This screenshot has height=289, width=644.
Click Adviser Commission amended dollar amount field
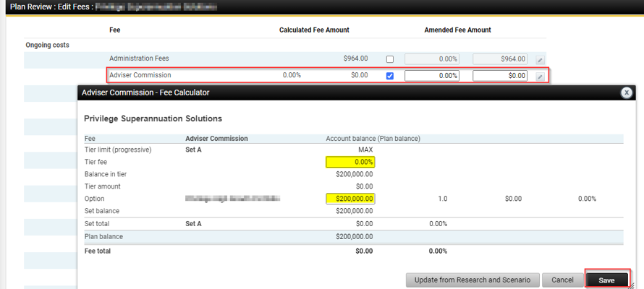pyautogui.click(x=500, y=75)
